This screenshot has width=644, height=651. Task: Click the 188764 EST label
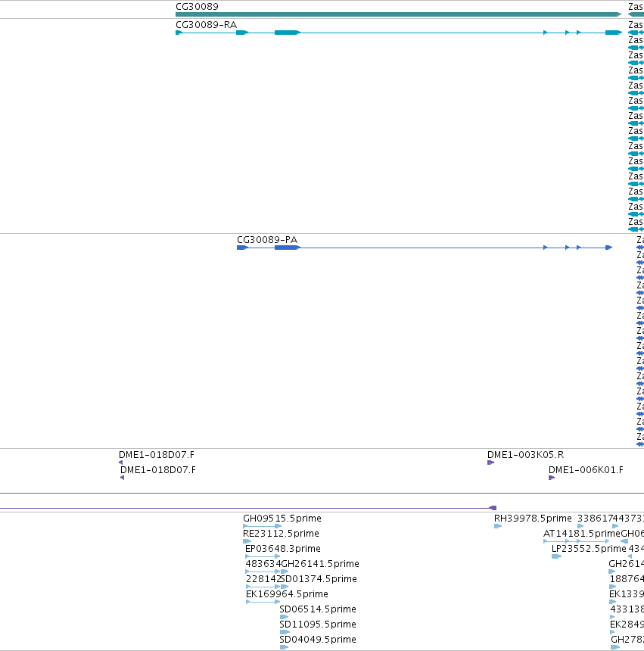pos(627,579)
